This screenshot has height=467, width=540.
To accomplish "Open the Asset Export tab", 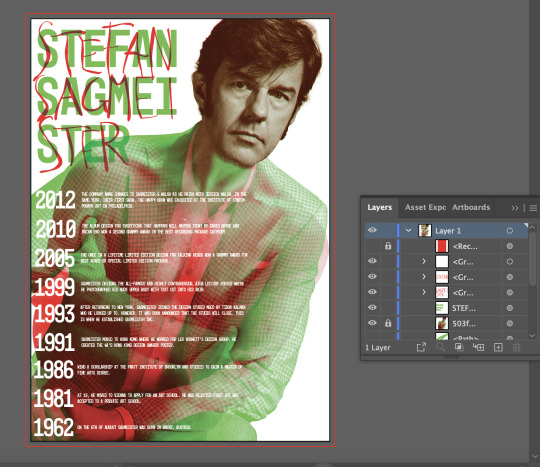I will click(x=425, y=207).
